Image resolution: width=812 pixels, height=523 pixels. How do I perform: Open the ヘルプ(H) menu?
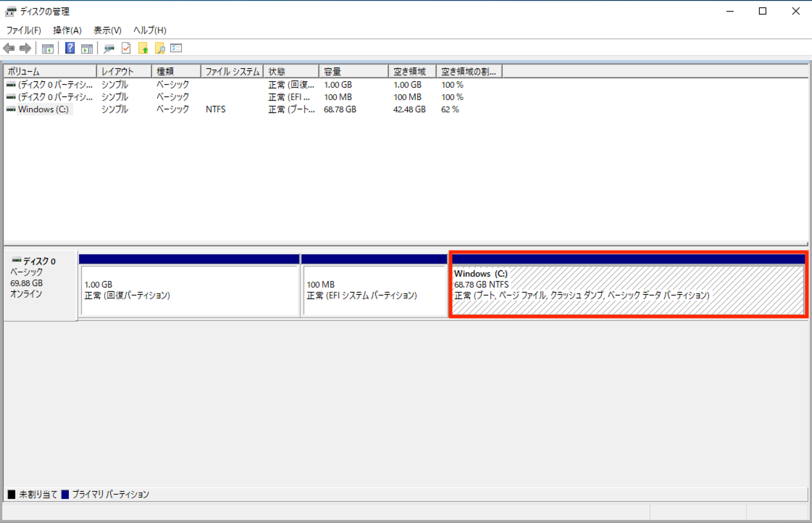coord(150,30)
